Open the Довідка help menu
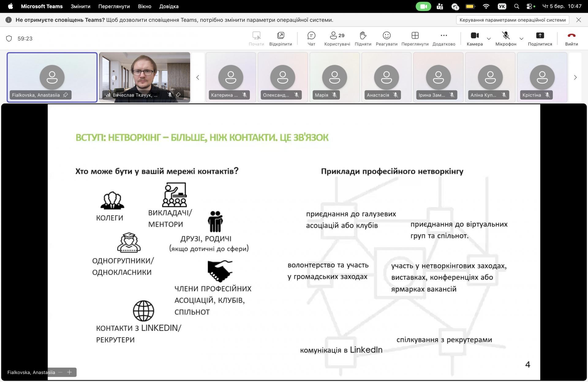The width and height of the screenshot is (588, 382). 169,6
